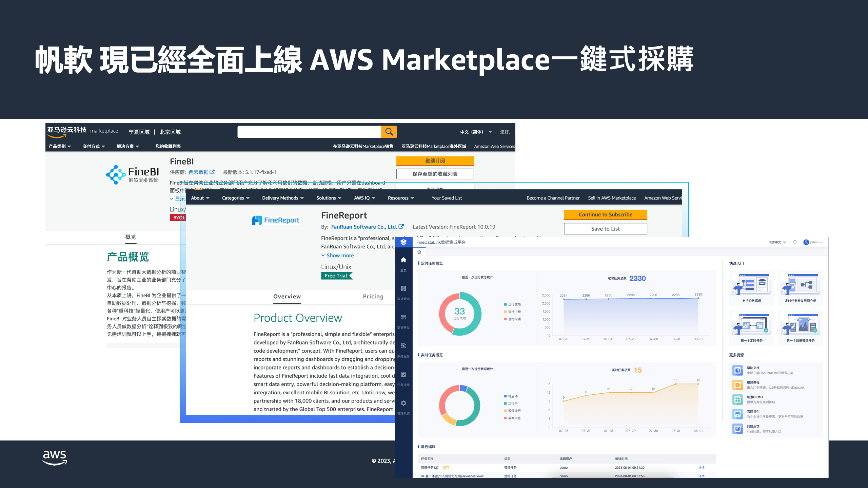Open 数据开发 icon in FineDataLink sidebar
Viewport: 868px width, 488px height.
click(403, 317)
